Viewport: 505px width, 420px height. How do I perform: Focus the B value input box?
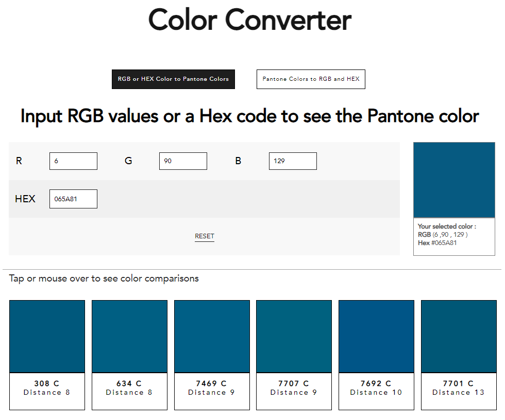(293, 161)
